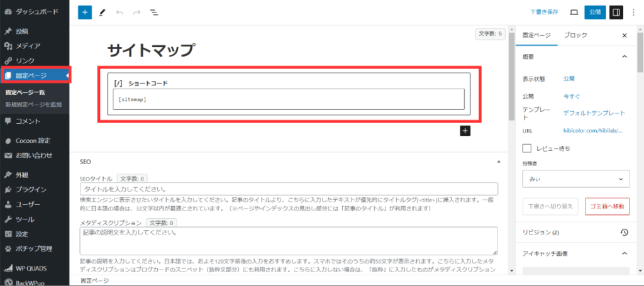Click the blue block inserter plus button
The image size is (644, 286).
(x=85, y=12)
